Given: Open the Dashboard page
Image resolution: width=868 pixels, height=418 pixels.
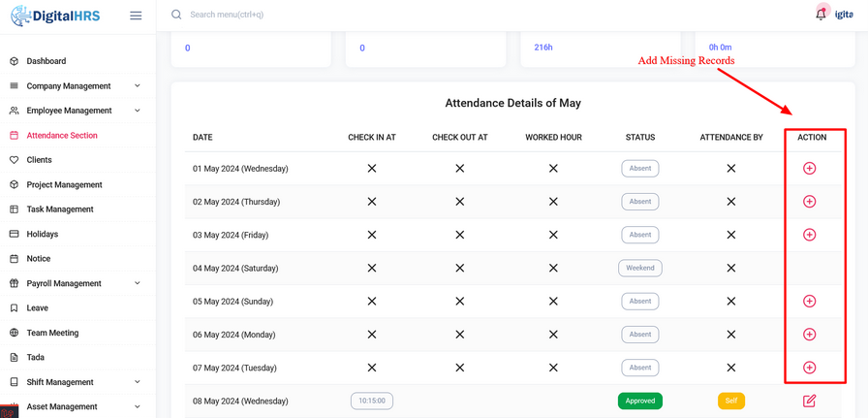Looking at the screenshot, I should point(46,61).
